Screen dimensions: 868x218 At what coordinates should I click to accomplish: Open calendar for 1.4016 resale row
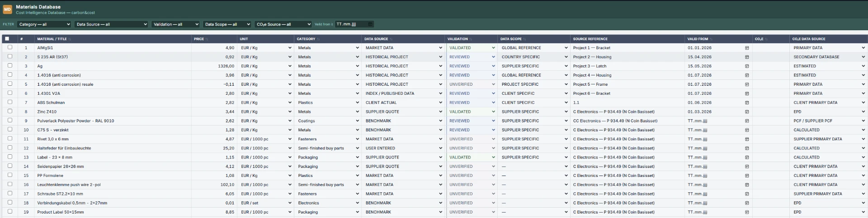pyautogui.click(x=747, y=84)
